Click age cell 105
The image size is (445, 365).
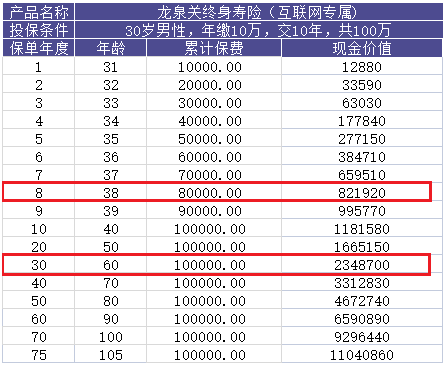click(111, 355)
